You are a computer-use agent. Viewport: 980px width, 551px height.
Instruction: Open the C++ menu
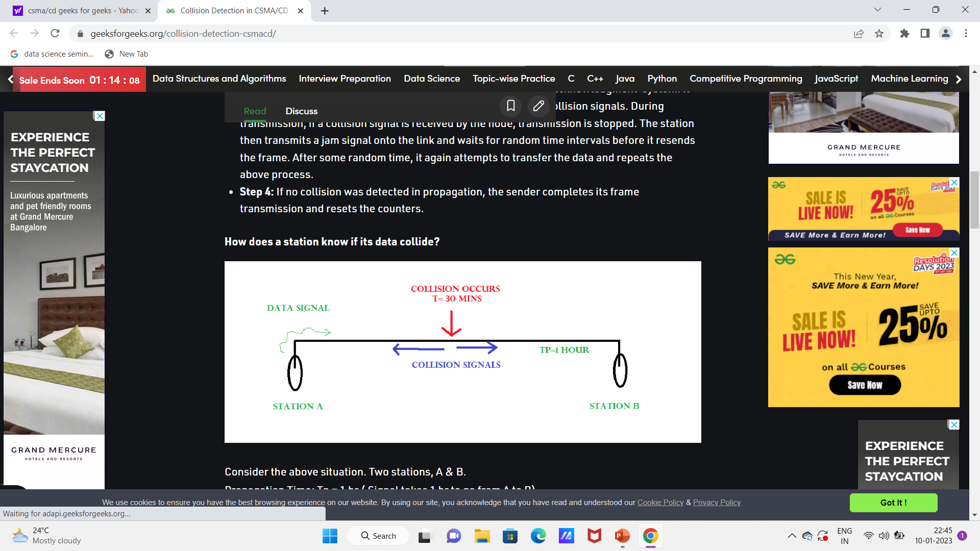tap(595, 79)
